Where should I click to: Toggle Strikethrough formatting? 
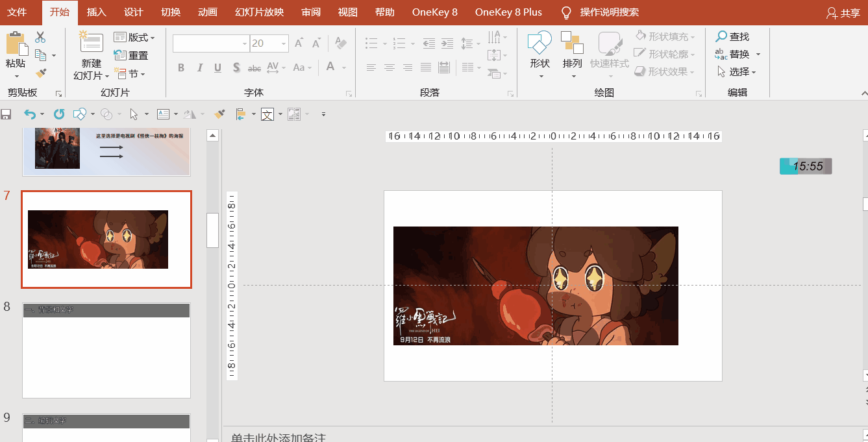[x=254, y=68]
